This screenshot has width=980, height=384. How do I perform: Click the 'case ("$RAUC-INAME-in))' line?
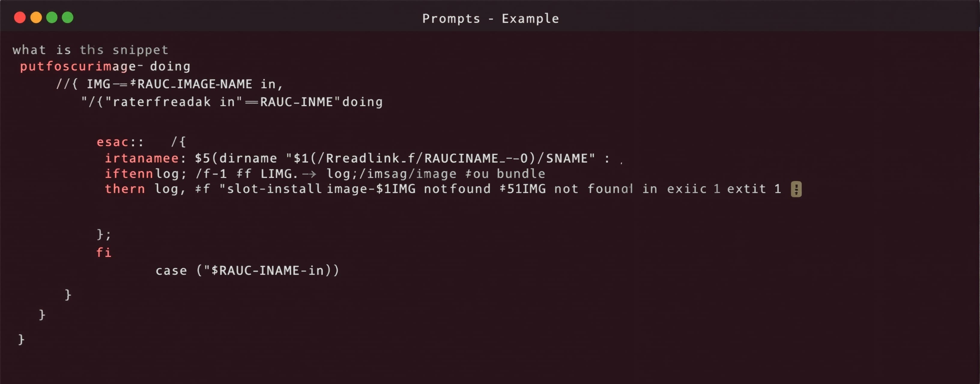(247, 271)
